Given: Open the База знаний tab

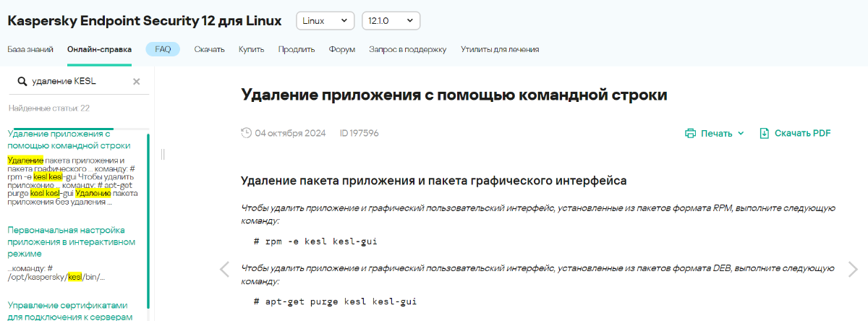Looking at the screenshot, I should pyautogui.click(x=30, y=49).
